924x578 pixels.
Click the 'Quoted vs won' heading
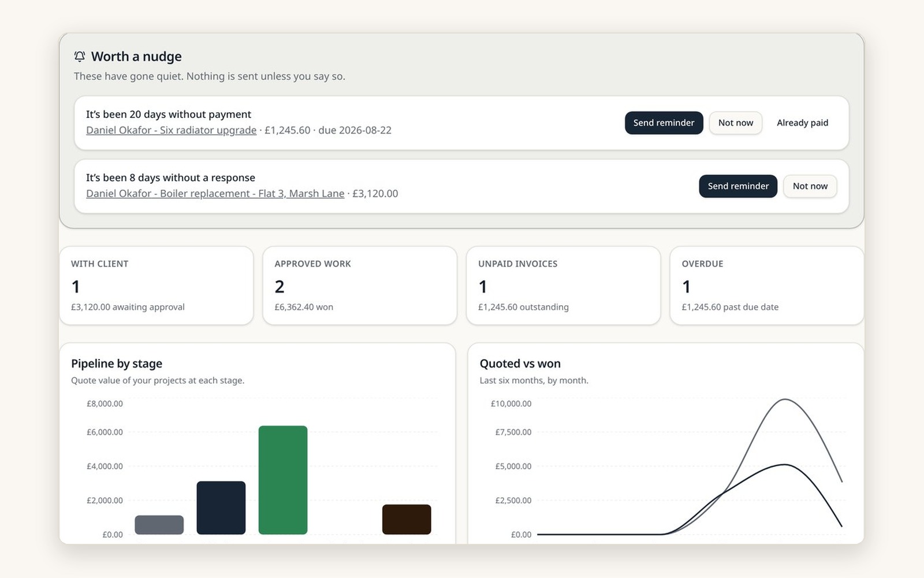coord(520,364)
